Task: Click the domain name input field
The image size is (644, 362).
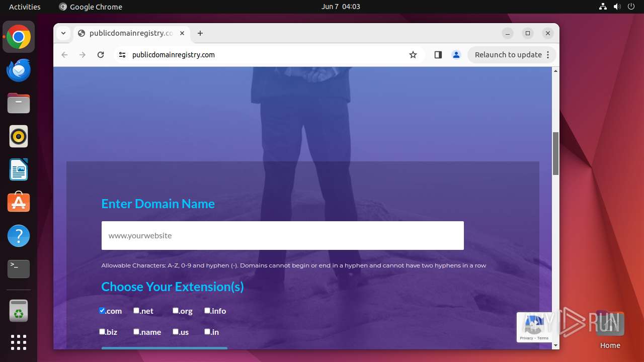Action: 283,235
